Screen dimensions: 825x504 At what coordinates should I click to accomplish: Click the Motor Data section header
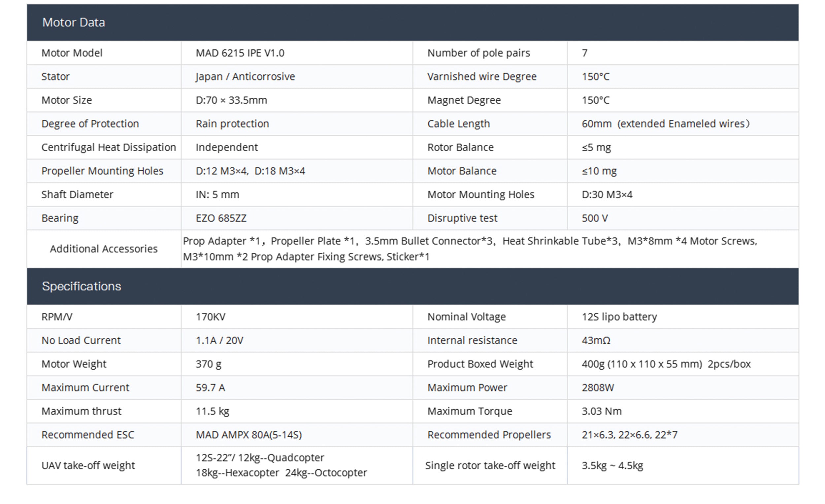74,22
